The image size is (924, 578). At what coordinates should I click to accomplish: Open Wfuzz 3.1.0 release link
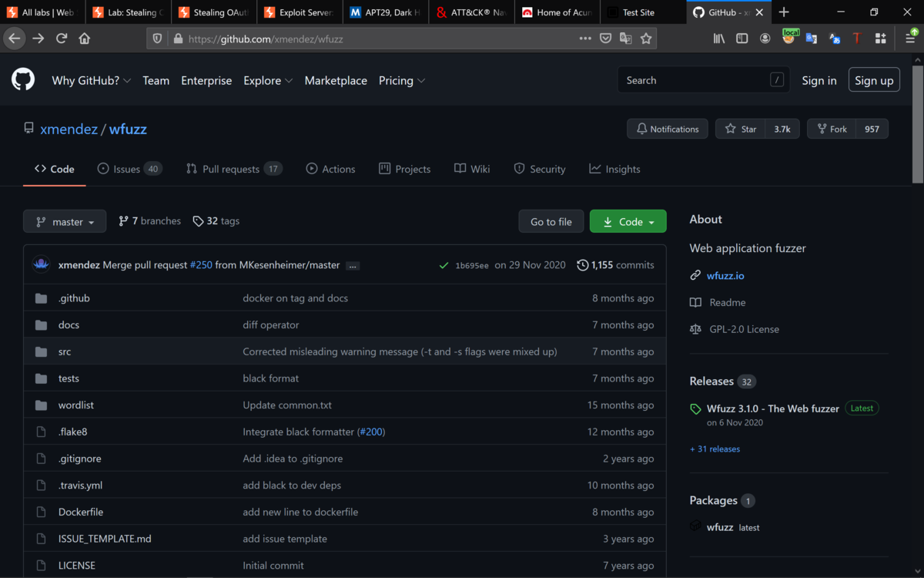click(x=773, y=408)
